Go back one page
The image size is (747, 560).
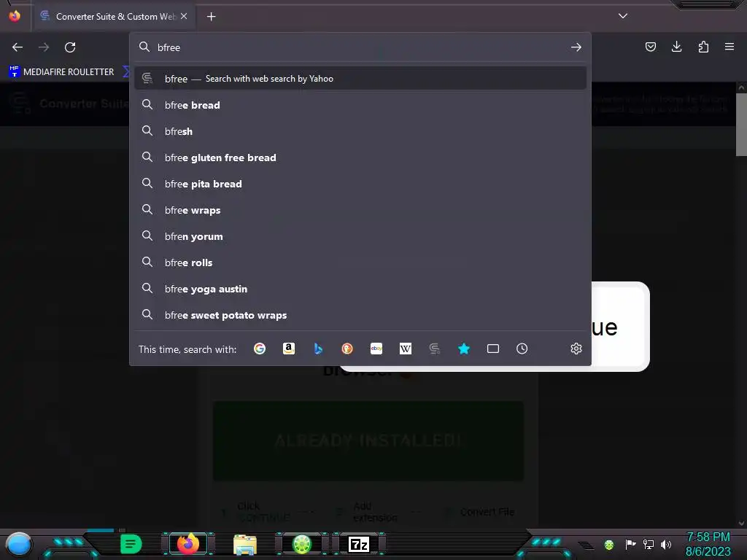[x=18, y=47]
